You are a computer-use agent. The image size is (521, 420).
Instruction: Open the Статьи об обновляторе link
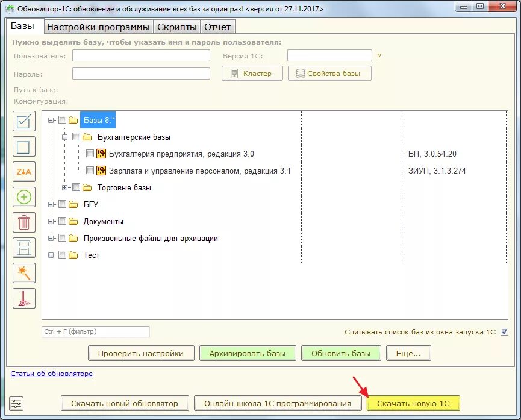click(x=52, y=374)
